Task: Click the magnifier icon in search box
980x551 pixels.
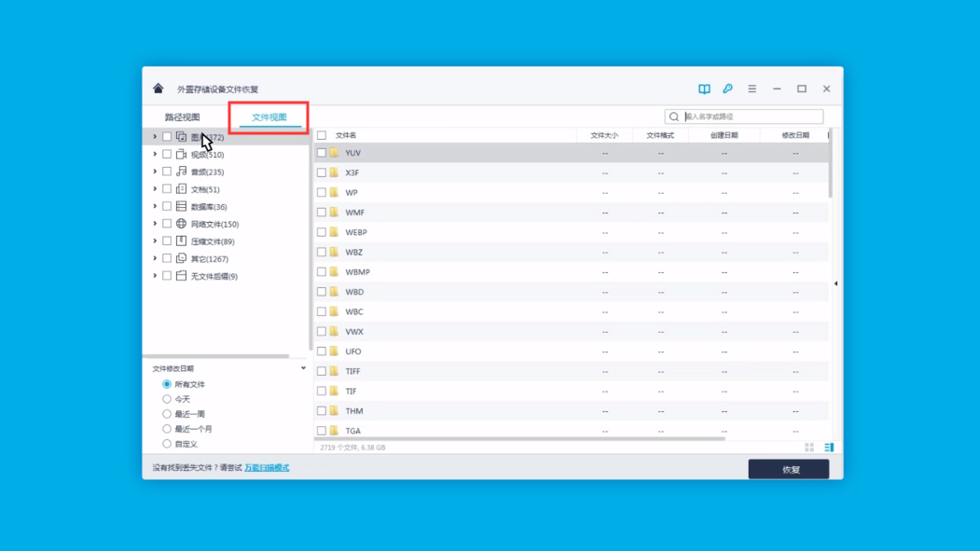Action: (x=674, y=117)
